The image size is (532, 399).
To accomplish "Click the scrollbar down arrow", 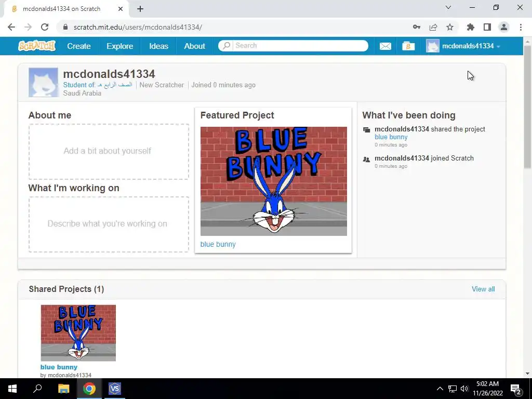I will (527, 374).
